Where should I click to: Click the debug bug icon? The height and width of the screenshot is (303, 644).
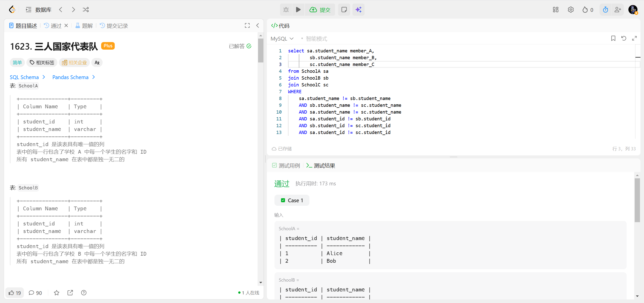(286, 10)
